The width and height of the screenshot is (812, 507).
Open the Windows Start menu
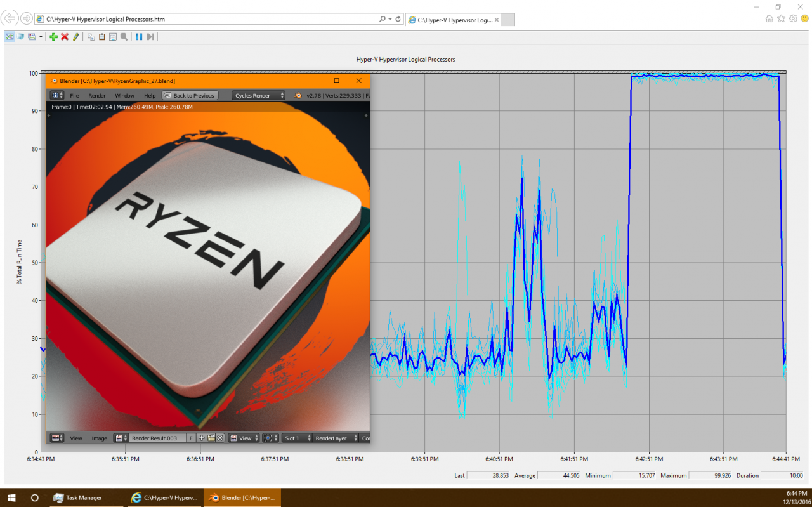pos(11,497)
